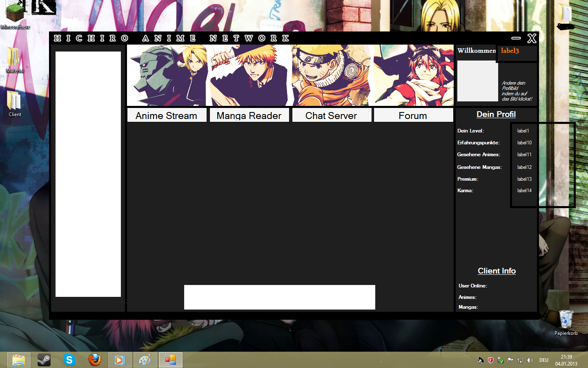Switch to the Manga Reader tab

tap(249, 115)
